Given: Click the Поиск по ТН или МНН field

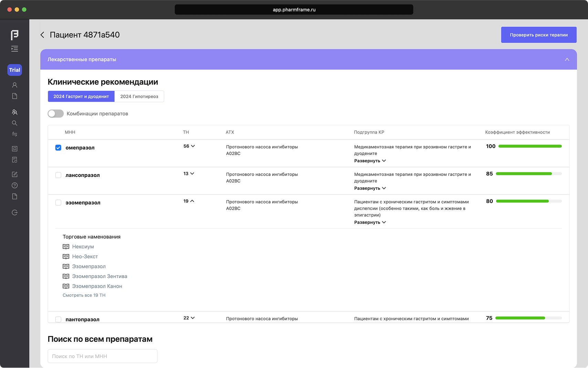Looking at the screenshot, I should pos(103,356).
